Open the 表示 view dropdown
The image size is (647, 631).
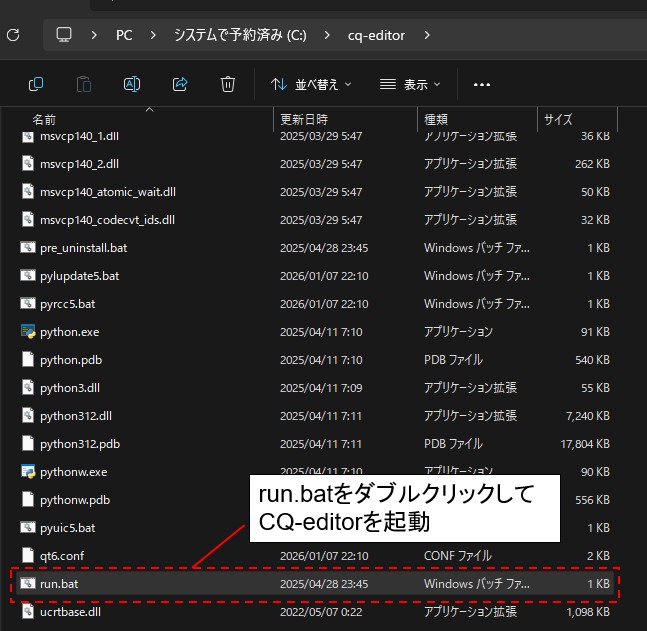click(410, 85)
